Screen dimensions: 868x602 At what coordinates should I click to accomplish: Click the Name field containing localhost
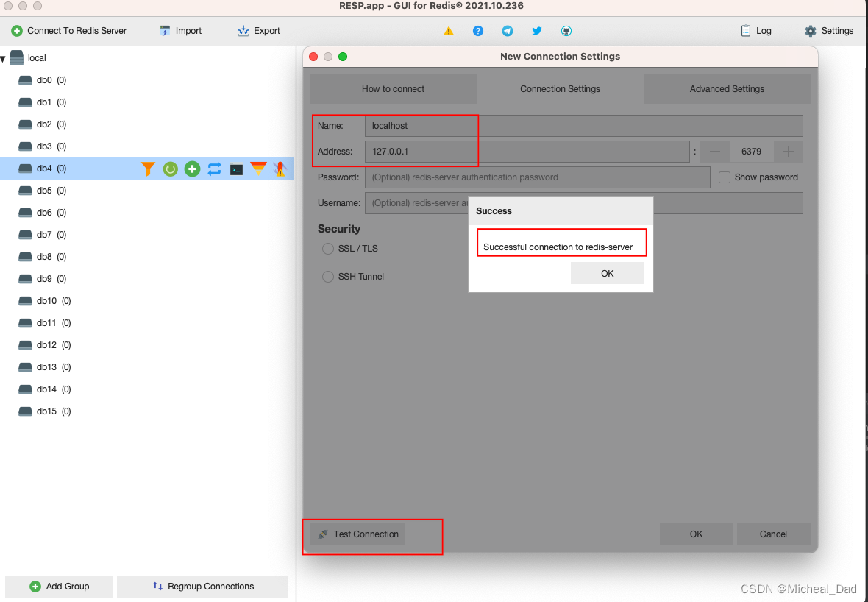pyautogui.click(x=584, y=127)
